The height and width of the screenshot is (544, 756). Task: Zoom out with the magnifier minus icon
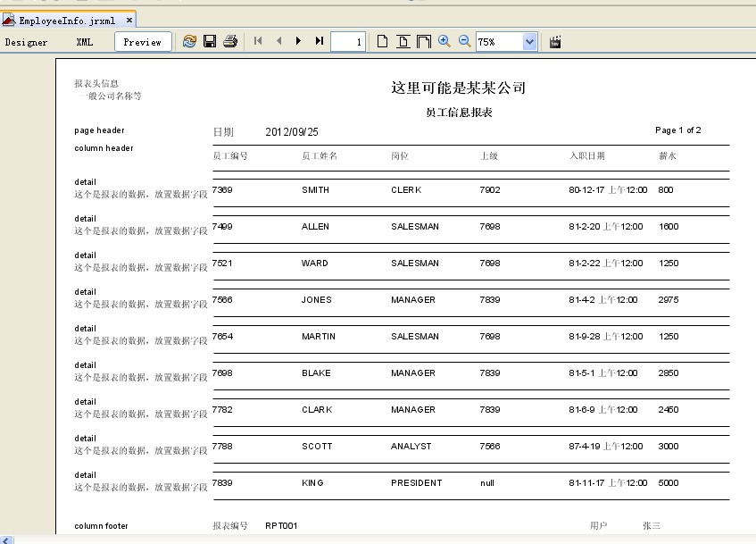[464, 41]
